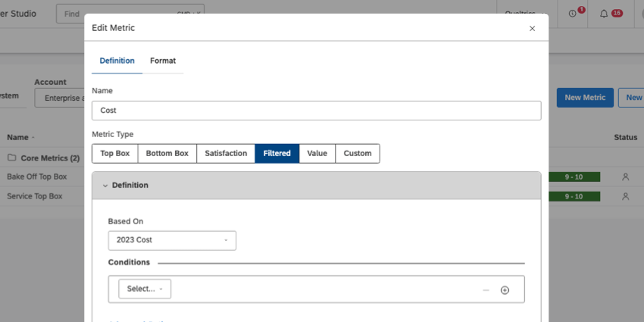Image resolution: width=644 pixels, height=322 pixels.
Task: Select the 9 - 10 green range bar for Bake Off
Action: coord(572,177)
